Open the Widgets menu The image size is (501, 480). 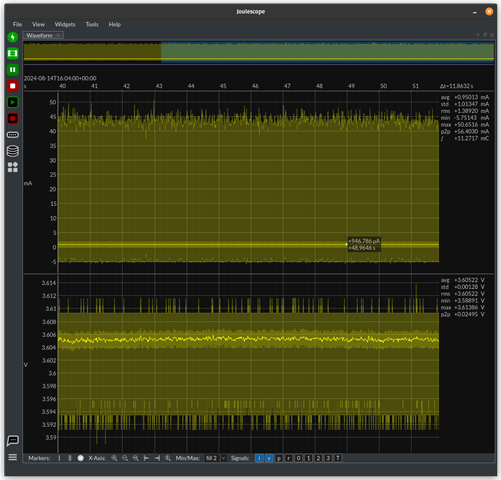[65, 24]
